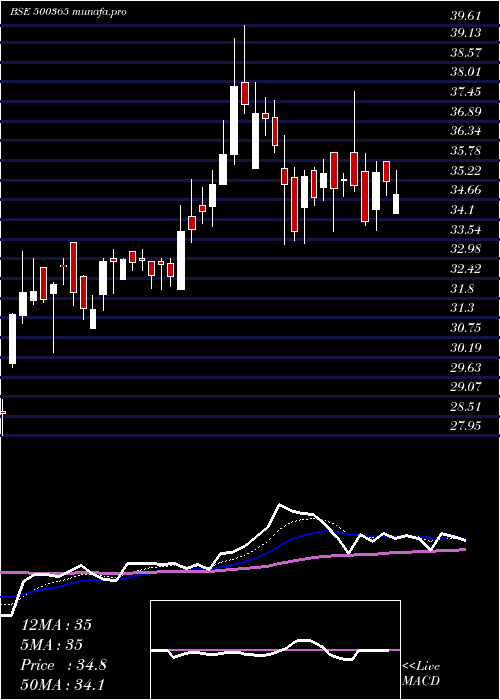500x700 pixels.
Task: Click the 30.75 price axis label
Action: click(466, 328)
